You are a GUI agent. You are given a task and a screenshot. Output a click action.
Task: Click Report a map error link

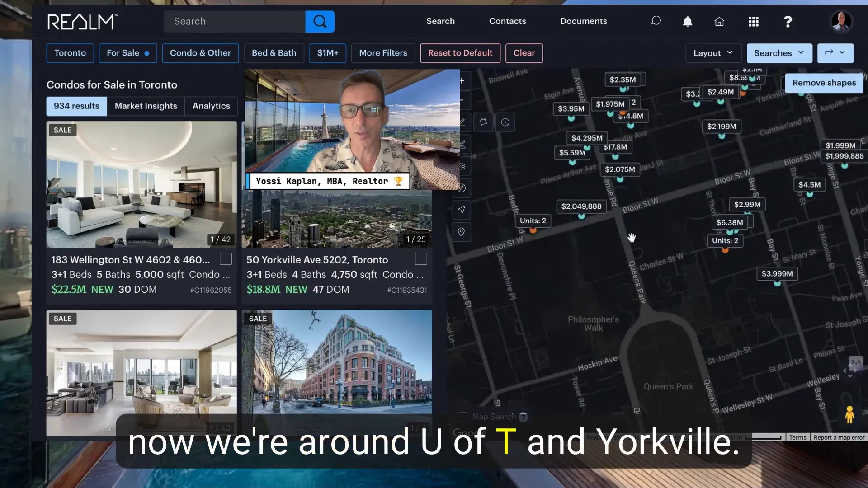point(839,437)
